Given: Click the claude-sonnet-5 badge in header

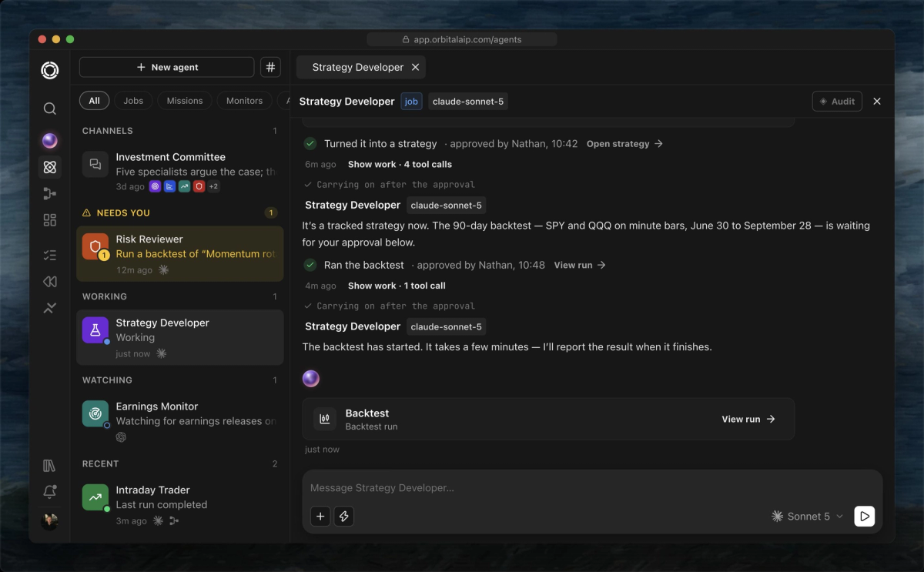Looking at the screenshot, I should click(x=468, y=101).
